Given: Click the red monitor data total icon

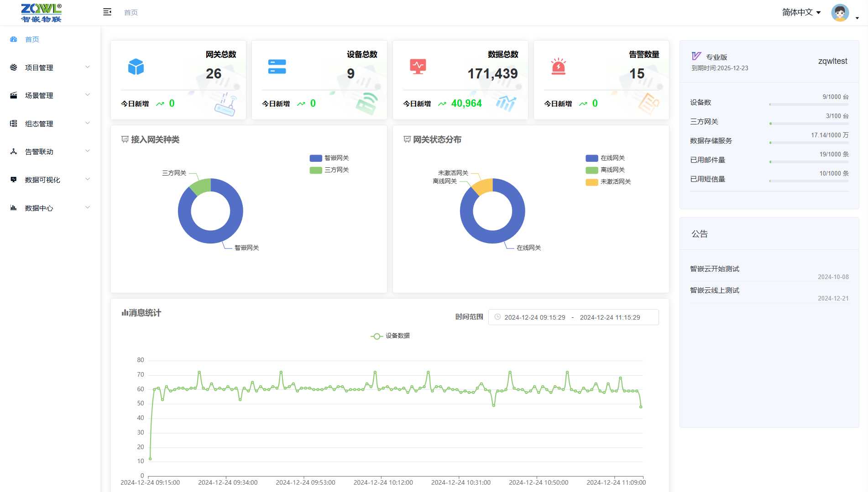Looking at the screenshot, I should (418, 67).
